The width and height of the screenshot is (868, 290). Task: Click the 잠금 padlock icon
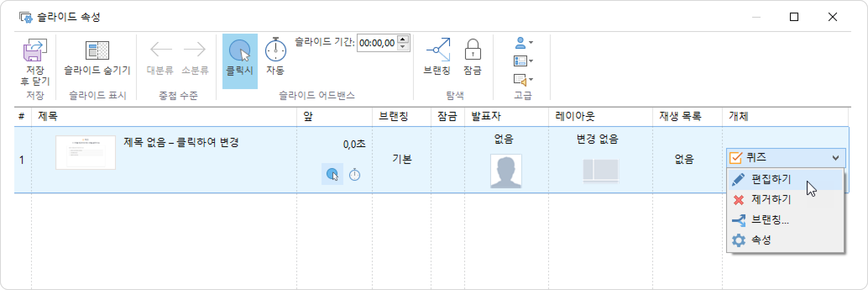(473, 50)
